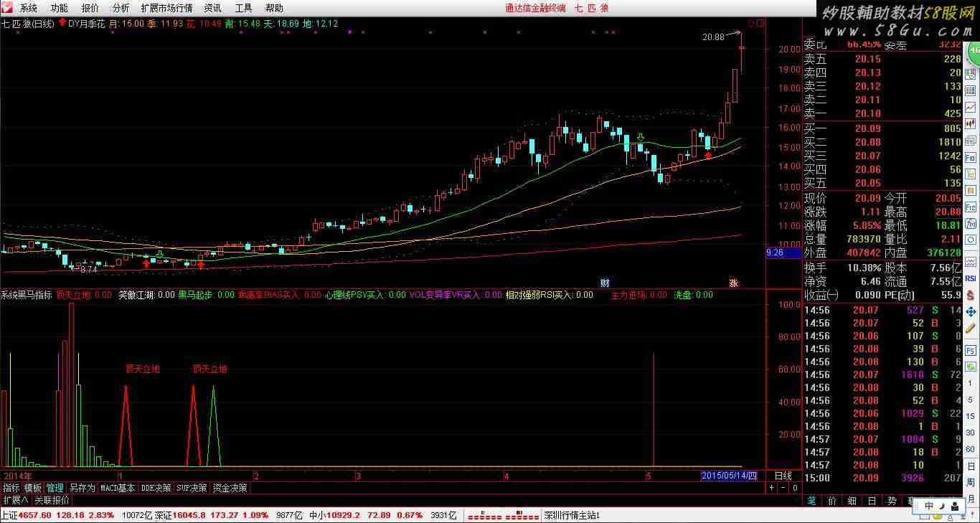Click the 上证 index value 4657.60
This screenshot has height=523, width=980.
pyautogui.click(x=36, y=515)
